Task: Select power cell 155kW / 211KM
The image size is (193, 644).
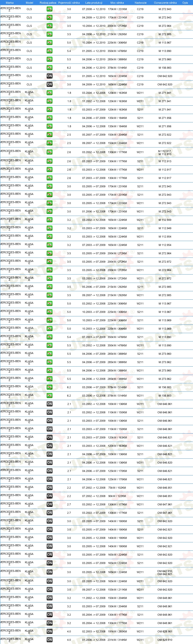Action: (x=117, y=590)
